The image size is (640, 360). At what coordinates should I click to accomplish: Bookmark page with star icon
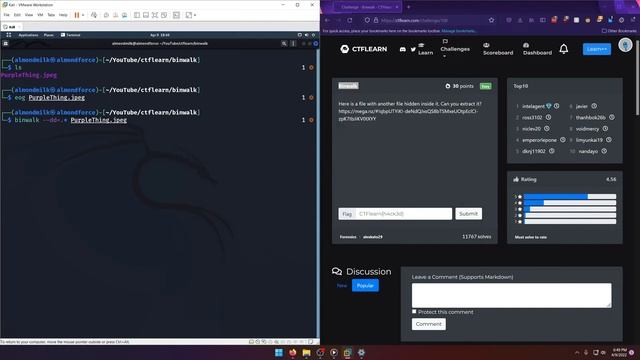[x=491, y=20]
